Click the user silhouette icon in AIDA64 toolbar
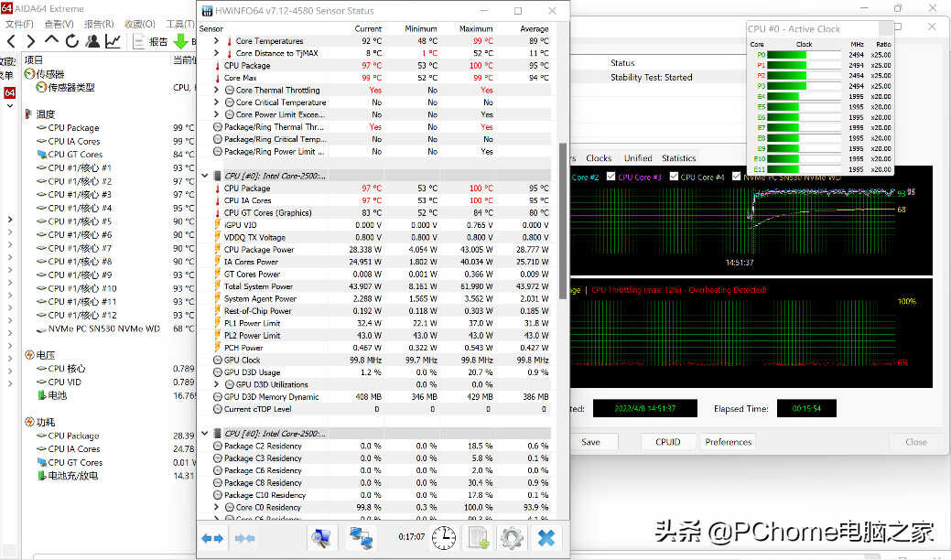The height and width of the screenshot is (560, 951). pos(92,41)
